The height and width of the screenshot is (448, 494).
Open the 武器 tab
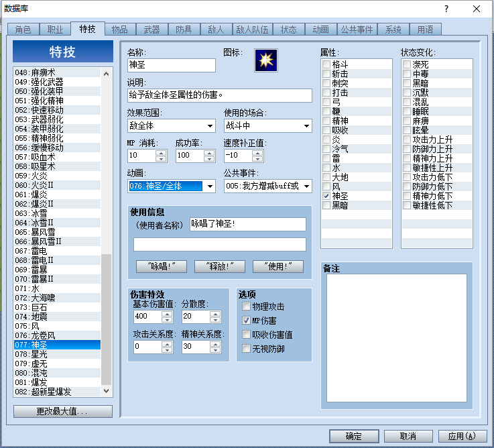(152, 30)
